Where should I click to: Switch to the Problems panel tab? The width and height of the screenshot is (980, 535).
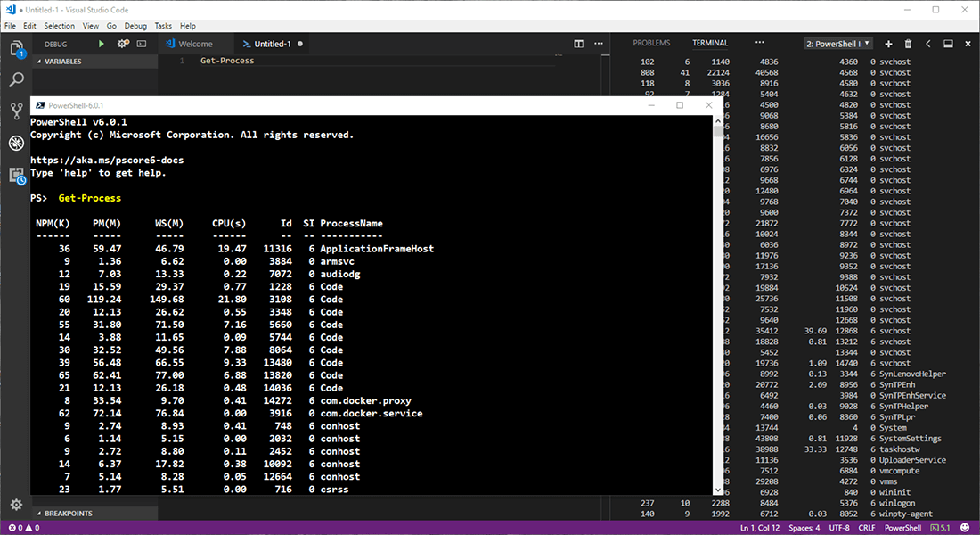pyautogui.click(x=651, y=43)
